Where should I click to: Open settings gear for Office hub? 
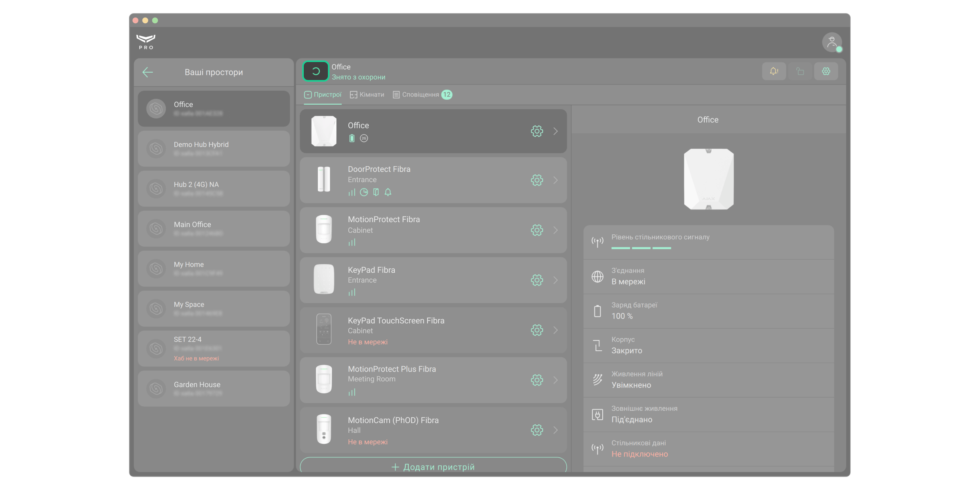pos(537,131)
